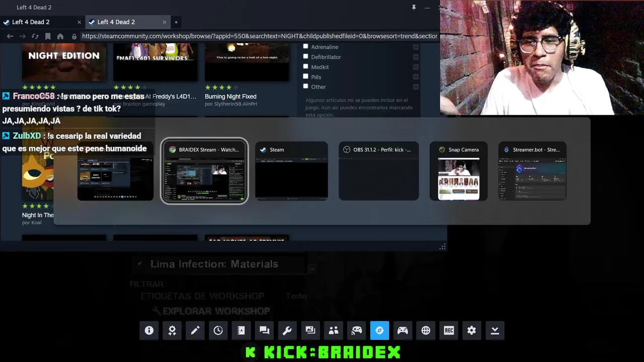Click the steamcommunity URL address field
Image resolution: width=644 pixels, height=362 pixels.
click(259, 36)
